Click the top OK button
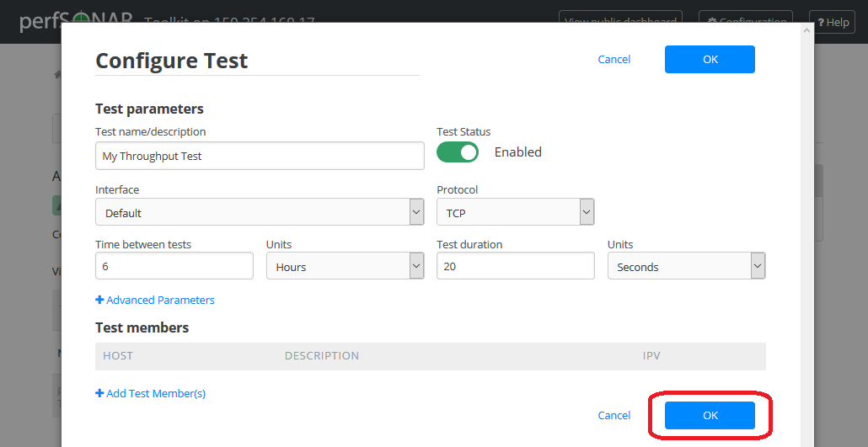 (710, 59)
